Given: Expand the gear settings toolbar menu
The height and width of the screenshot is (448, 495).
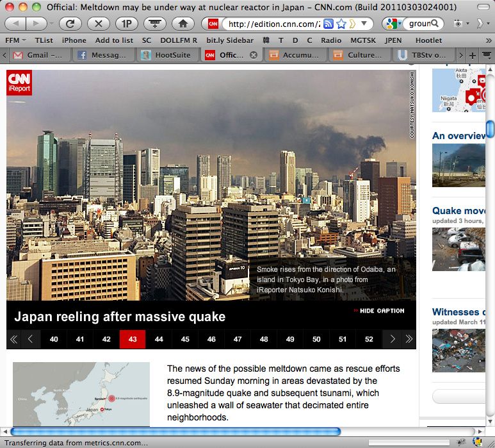Looking at the screenshot, I should tap(460, 24).
